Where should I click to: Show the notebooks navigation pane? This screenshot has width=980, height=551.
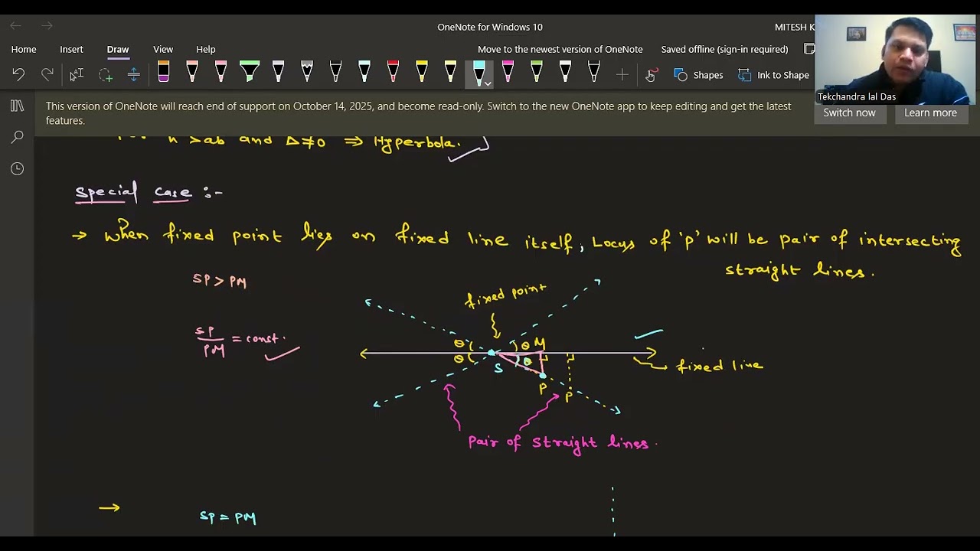tap(17, 106)
